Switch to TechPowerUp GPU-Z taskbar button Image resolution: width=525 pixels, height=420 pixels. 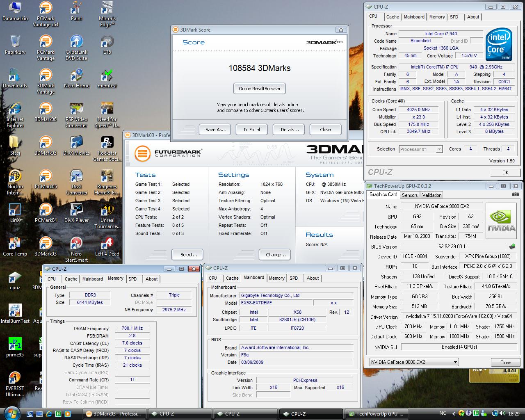pyautogui.click(x=377, y=414)
